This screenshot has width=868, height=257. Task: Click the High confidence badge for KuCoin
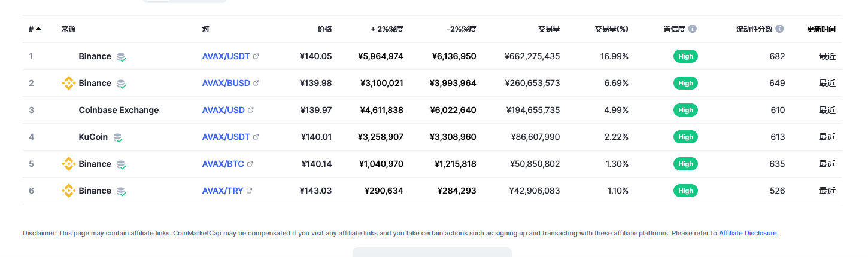[x=685, y=137]
